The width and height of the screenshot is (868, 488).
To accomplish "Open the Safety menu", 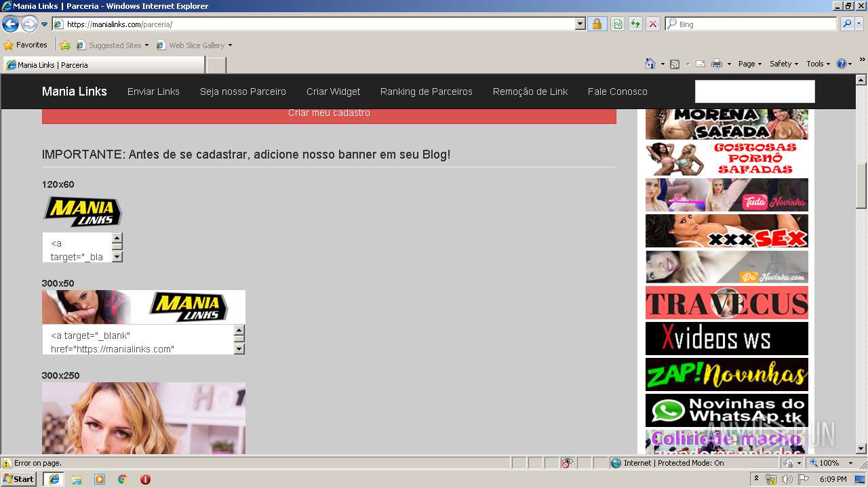I will pyautogui.click(x=784, y=64).
